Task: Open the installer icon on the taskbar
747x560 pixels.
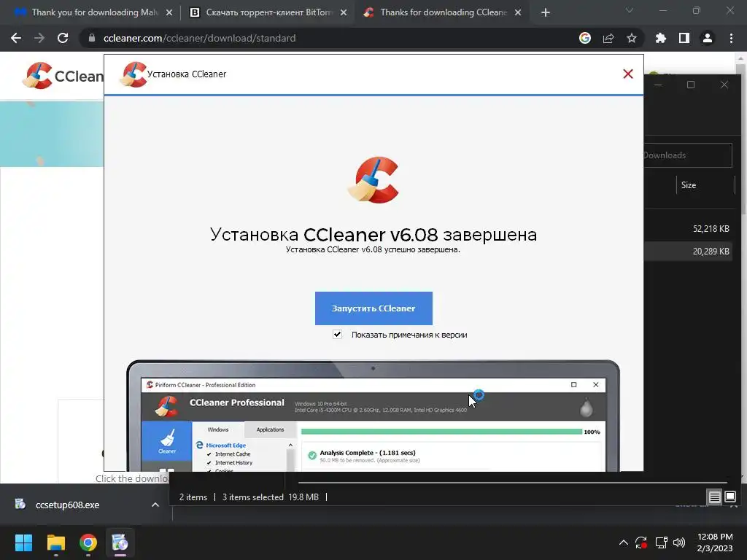Action: point(120,542)
